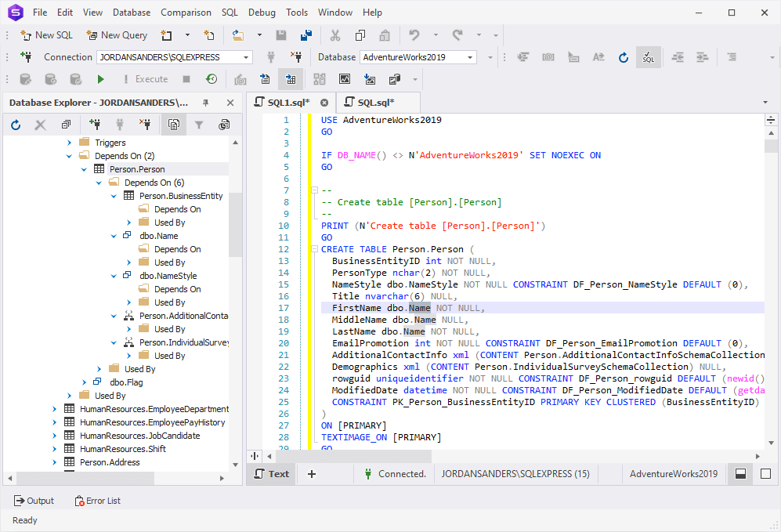The height and width of the screenshot is (532, 781).
Task: Click the Cut scissors icon
Action: (335, 35)
